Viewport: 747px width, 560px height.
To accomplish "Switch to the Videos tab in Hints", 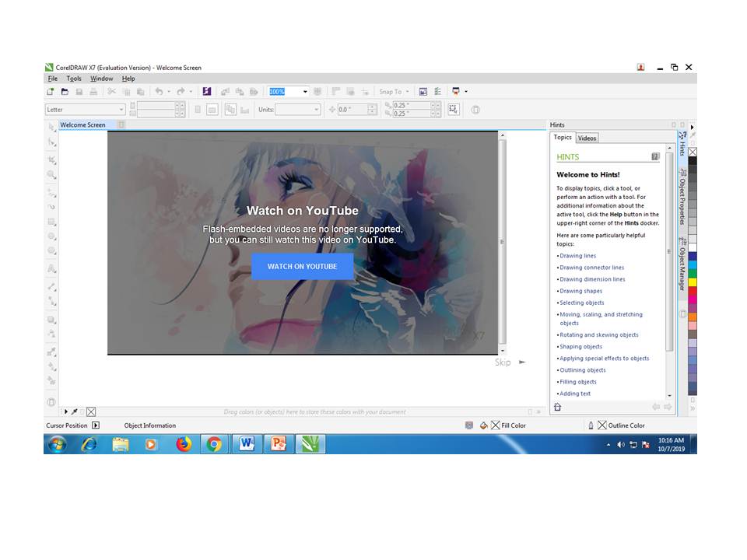I will click(587, 138).
